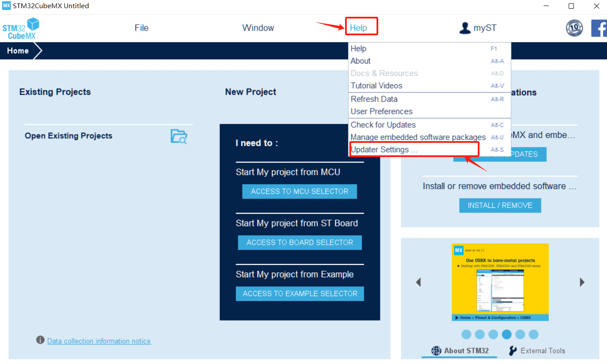Open Data collection information notice link
607x364 pixels.
click(99, 341)
